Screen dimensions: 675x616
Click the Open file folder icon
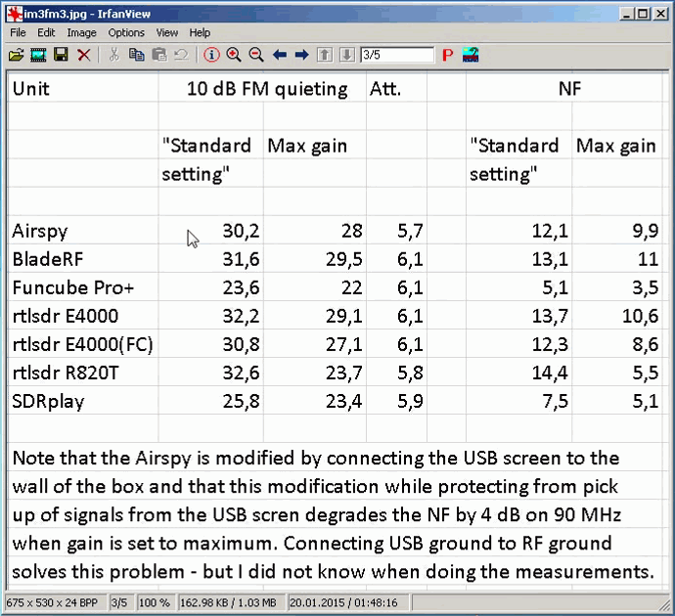click(17, 55)
